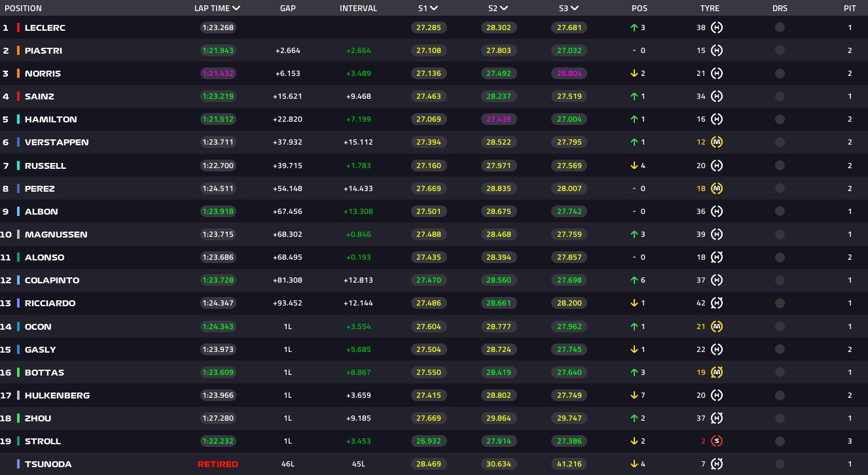The image size is (868, 475).
Task: Click the yellow down arrow for Hulkenberg
Action: [x=634, y=395]
